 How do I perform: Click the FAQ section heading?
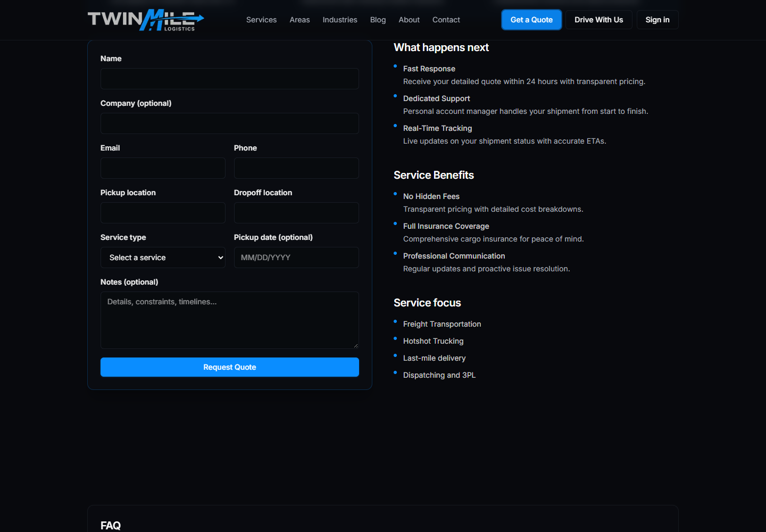click(111, 526)
